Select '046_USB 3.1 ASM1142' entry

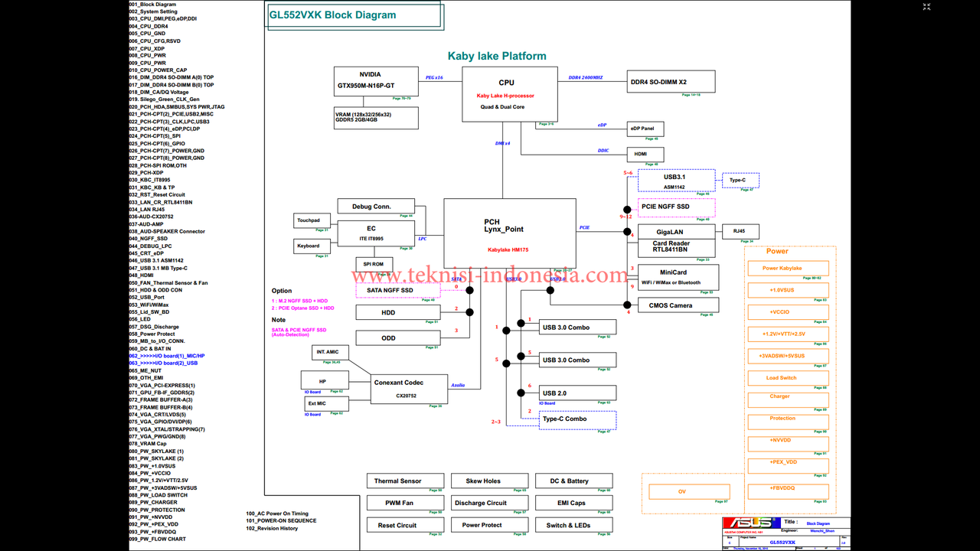(156, 260)
